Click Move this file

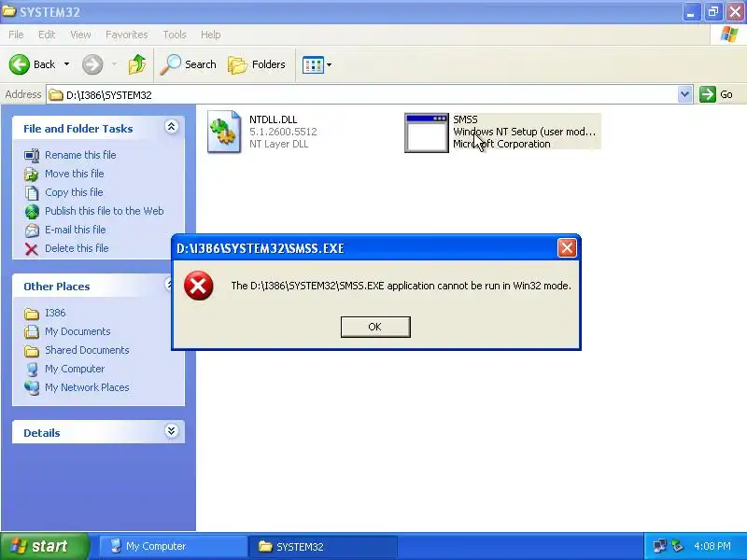[75, 174]
